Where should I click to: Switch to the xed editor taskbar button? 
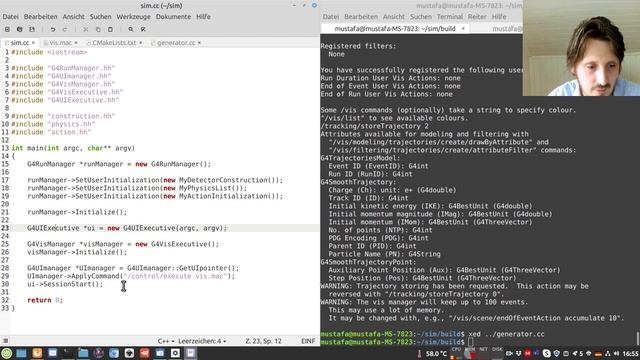pyautogui.click(x=191, y=353)
